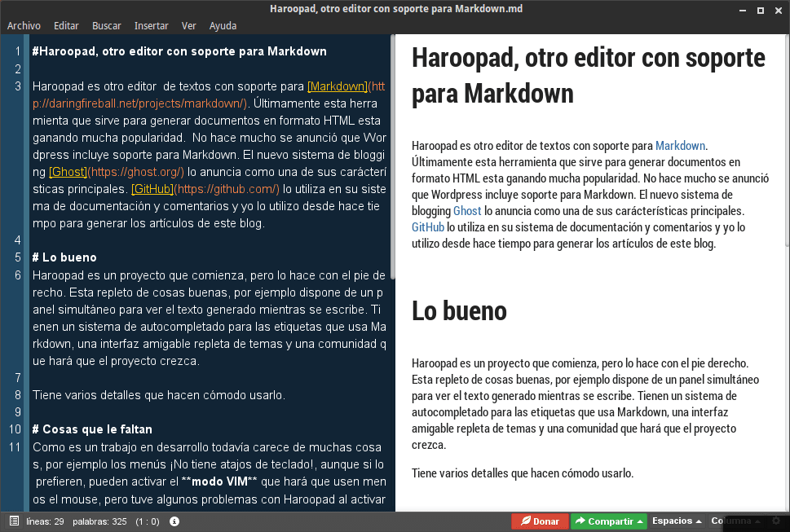Click the document outline icon in status bar

point(14,521)
